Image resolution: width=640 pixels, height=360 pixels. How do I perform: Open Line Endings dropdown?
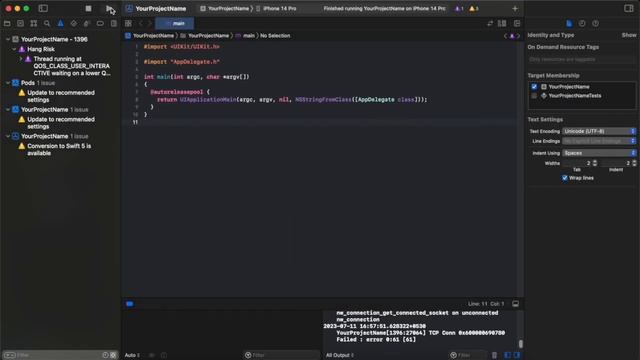click(x=599, y=141)
